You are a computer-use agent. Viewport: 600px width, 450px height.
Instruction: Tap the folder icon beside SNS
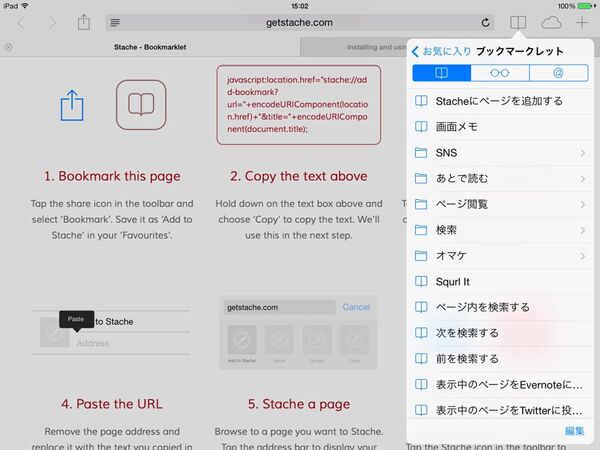[421, 153]
